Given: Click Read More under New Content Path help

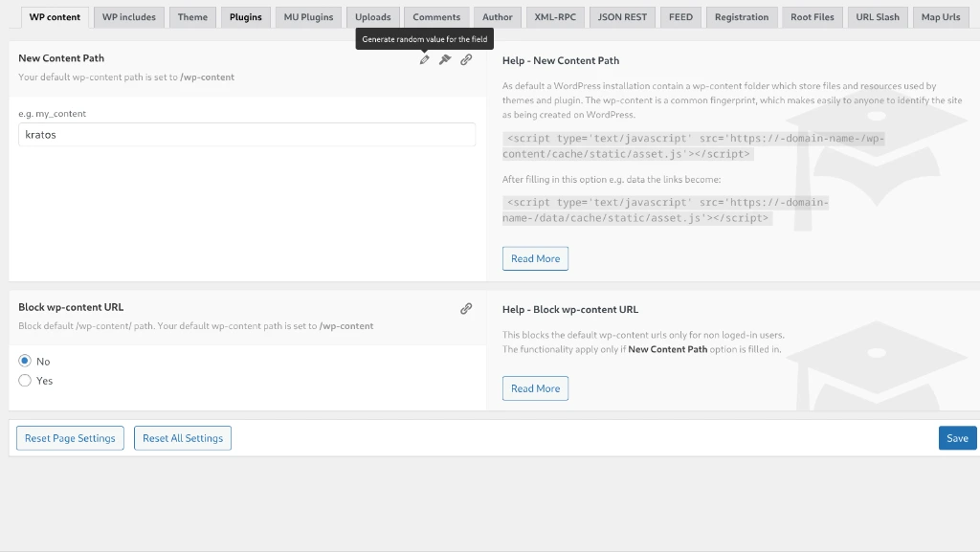Looking at the screenshot, I should [536, 258].
